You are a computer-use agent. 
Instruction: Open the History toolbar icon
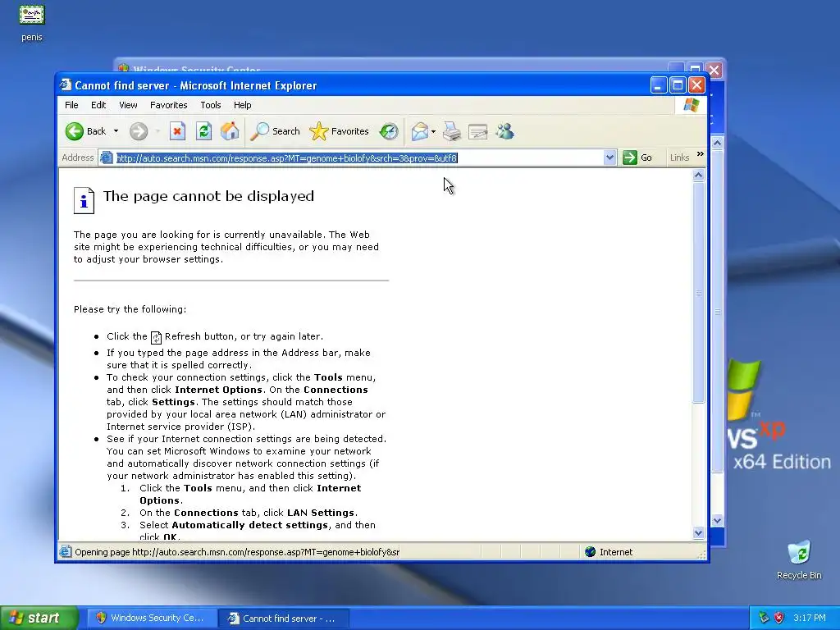pyautogui.click(x=389, y=131)
